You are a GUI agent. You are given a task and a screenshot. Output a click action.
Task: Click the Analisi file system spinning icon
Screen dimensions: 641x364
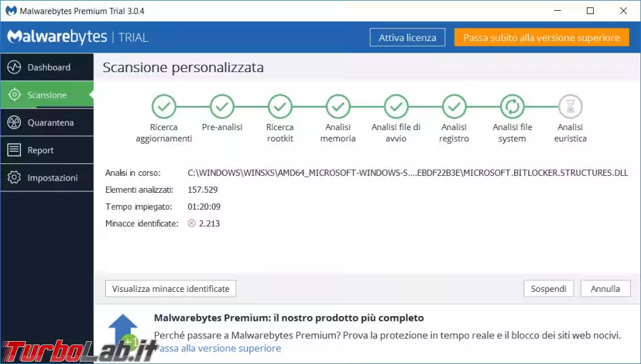pyautogui.click(x=512, y=107)
